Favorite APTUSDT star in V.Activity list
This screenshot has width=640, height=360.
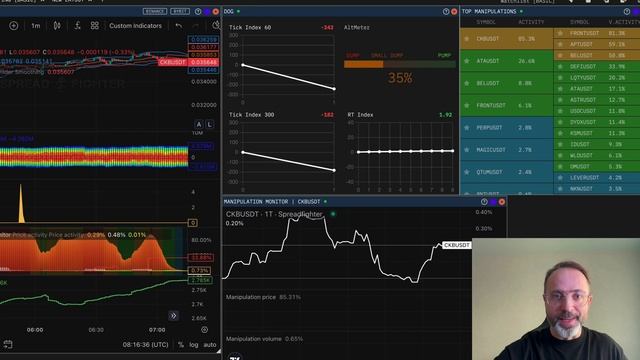[x=560, y=44]
